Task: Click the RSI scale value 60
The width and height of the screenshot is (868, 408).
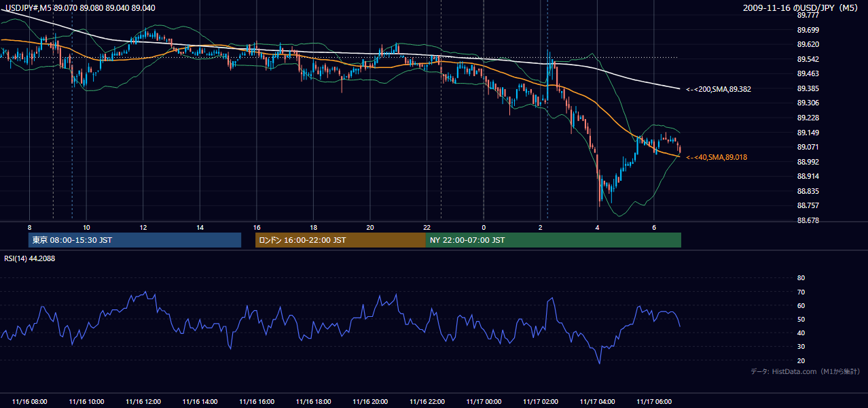Action: (x=801, y=305)
